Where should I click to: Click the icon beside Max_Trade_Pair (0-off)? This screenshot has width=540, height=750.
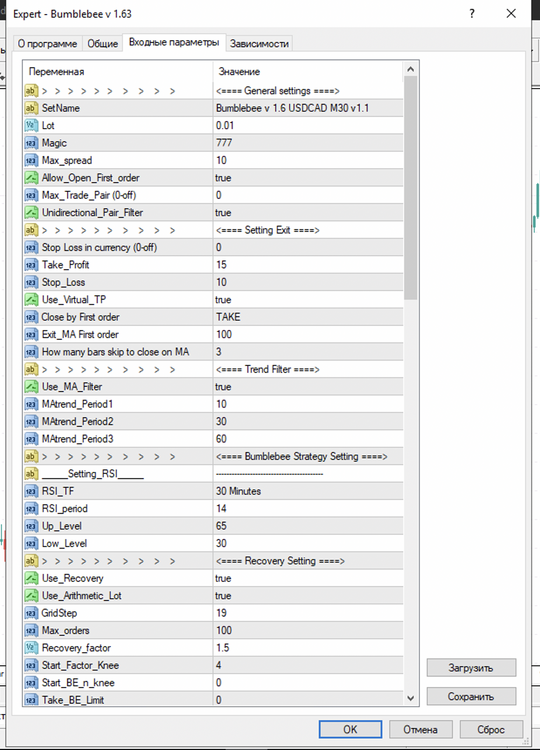[31, 195]
